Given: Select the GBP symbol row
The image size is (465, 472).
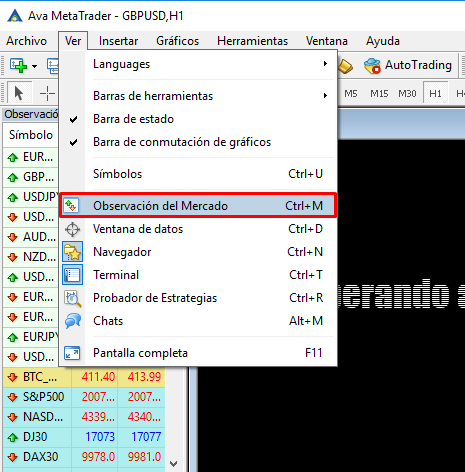Looking at the screenshot, I should click(31, 177).
